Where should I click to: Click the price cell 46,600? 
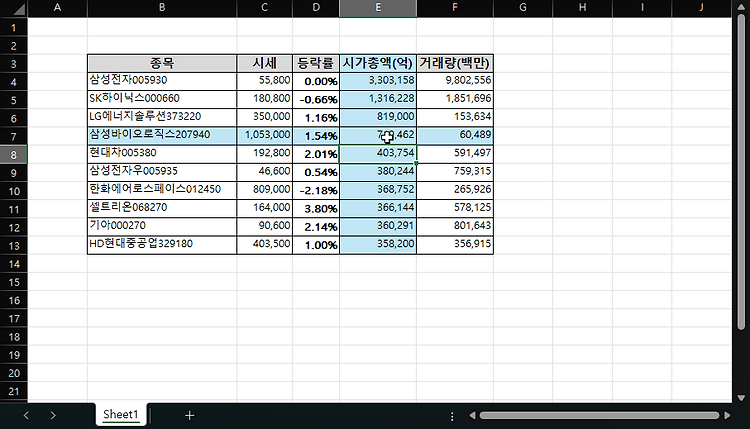(x=265, y=172)
